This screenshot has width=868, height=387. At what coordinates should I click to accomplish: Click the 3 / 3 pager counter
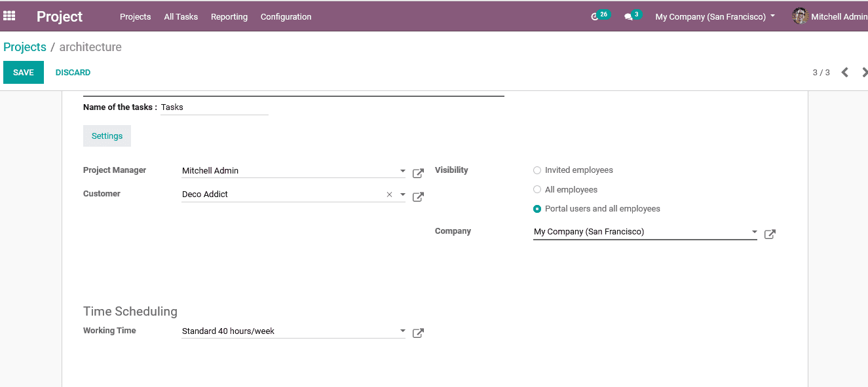(821, 72)
